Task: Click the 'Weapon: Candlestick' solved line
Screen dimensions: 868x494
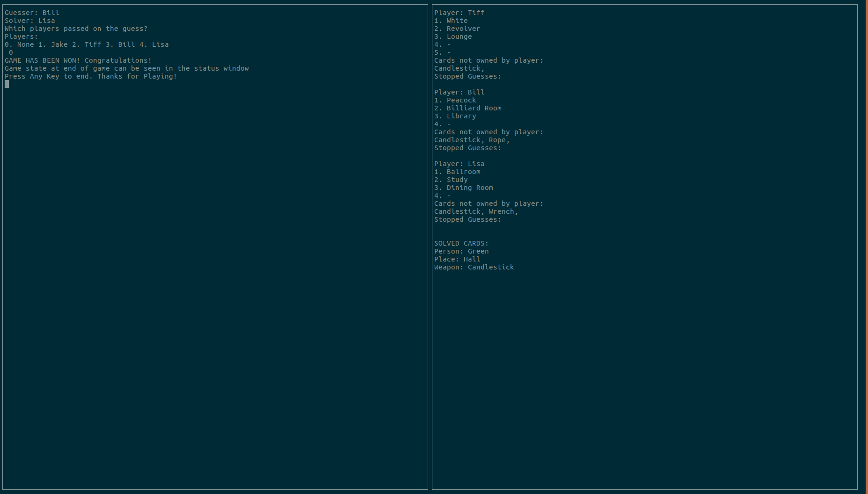Action: click(x=474, y=267)
